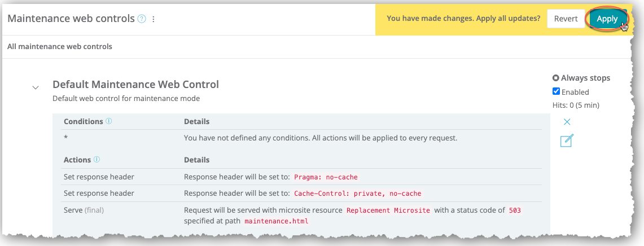Click the Default Maintenance Web Control title
The image size is (644, 246).
pyautogui.click(x=135, y=85)
